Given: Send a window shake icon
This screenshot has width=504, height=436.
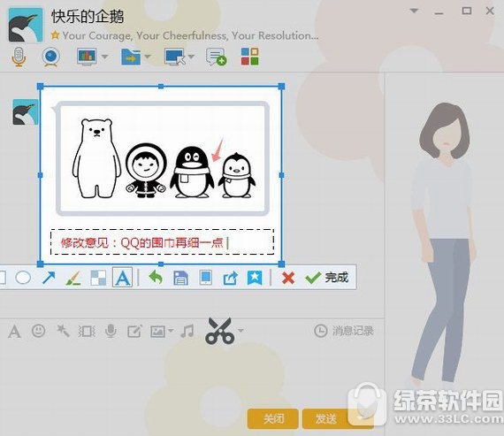Looking at the screenshot, I should pyautogui.click(x=87, y=331).
